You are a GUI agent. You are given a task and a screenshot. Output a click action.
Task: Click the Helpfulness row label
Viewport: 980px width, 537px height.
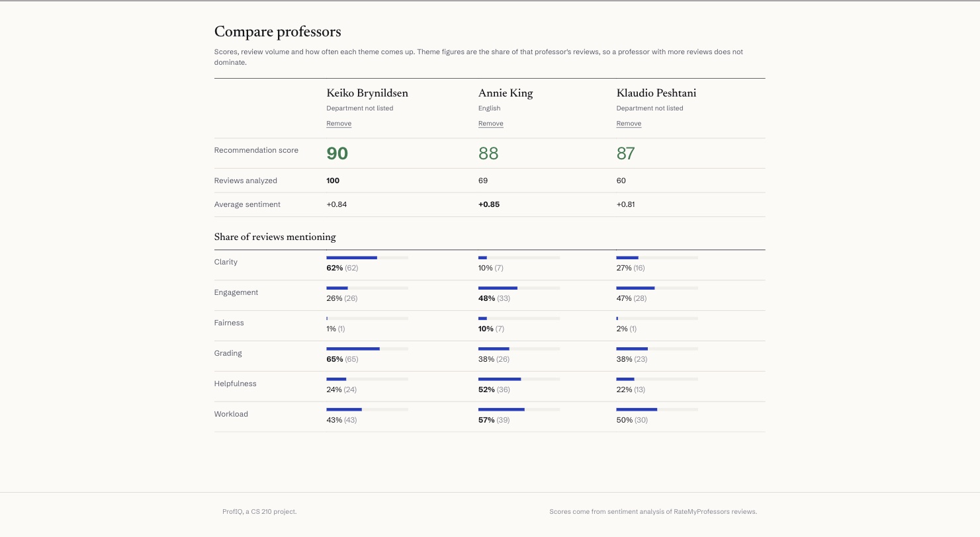[236, 384]
